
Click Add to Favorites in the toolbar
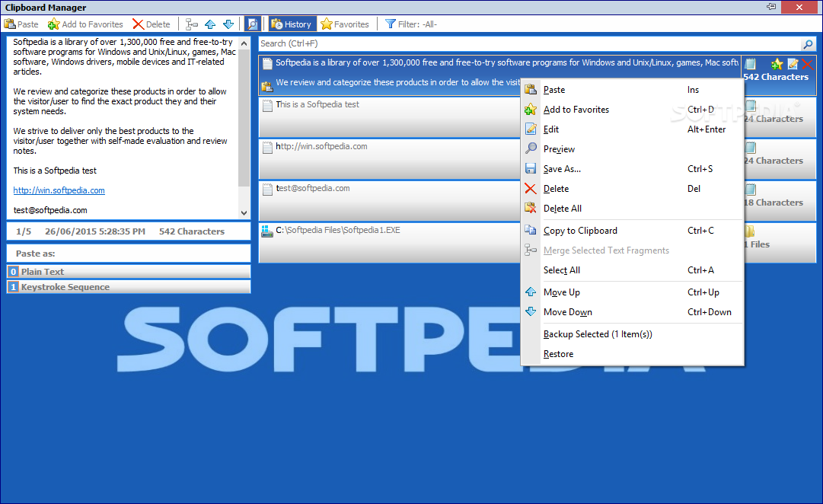[x=85, y=24]
